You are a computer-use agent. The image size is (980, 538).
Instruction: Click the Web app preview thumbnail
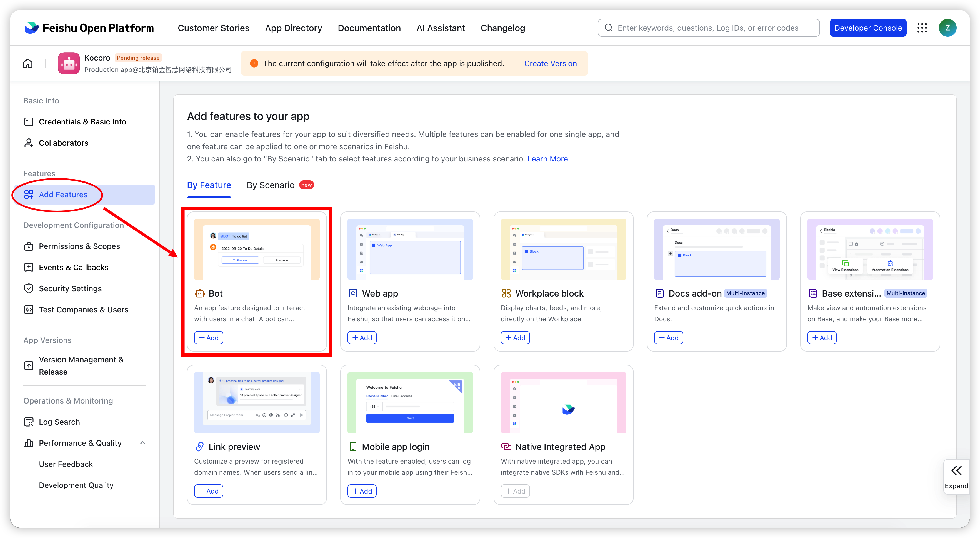click(x=410, y=249)
